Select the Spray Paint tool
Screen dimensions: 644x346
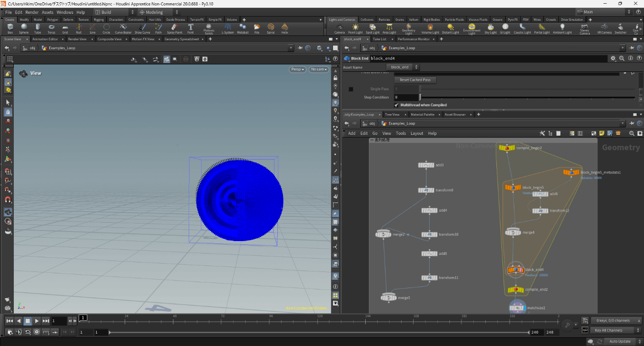tap(174, 29)
